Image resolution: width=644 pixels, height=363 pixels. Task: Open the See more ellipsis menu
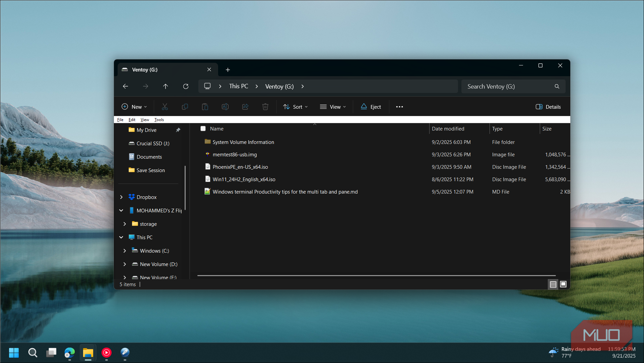(x=399, y=107)
